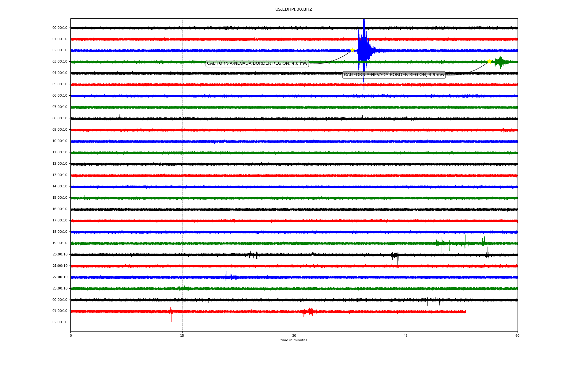Click the 11:00:10 time label
This screenshot has height=368, width=588.
[60, 152]
